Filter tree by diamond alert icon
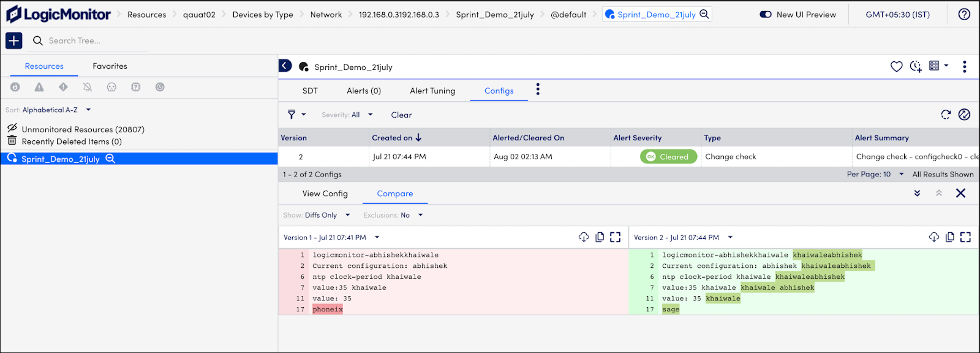The width and height of the screenshot is (980, 353). 63,87
